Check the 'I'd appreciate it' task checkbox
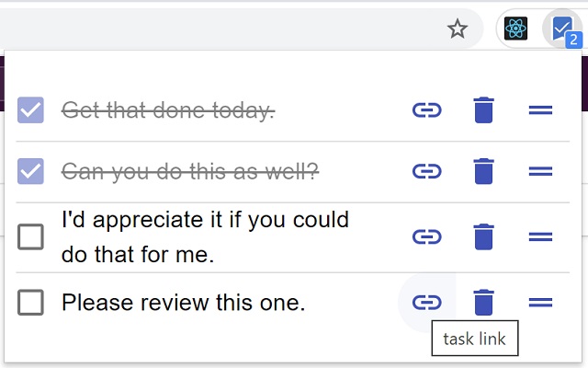This screenshot has width=588, height=368. 31,236
